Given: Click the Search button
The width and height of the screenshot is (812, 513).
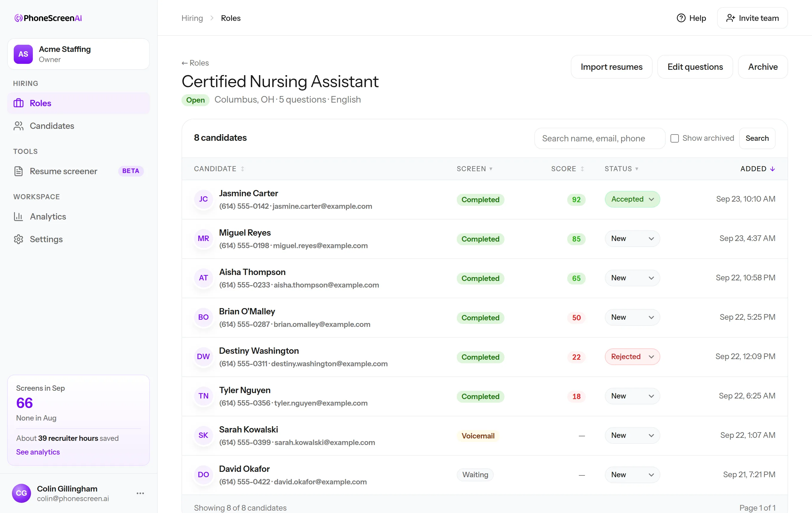Looking at the screenshot, I should pos(757,138).
